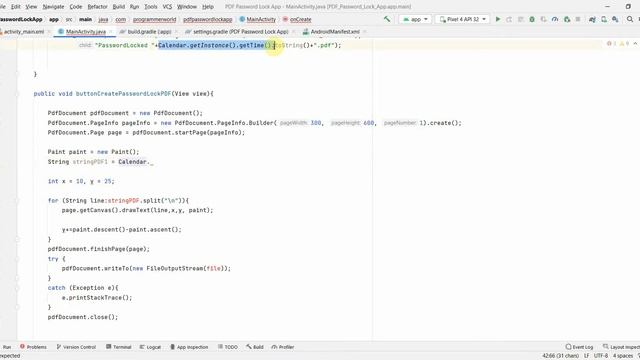Click the cursor position '42:66' in status bar

[560, 356]
